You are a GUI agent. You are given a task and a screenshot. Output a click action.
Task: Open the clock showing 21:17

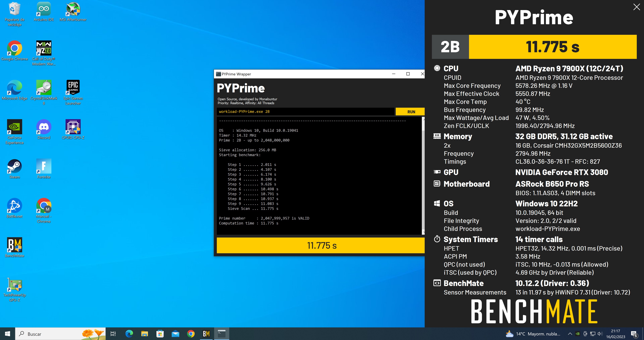(x=616, y=334)
